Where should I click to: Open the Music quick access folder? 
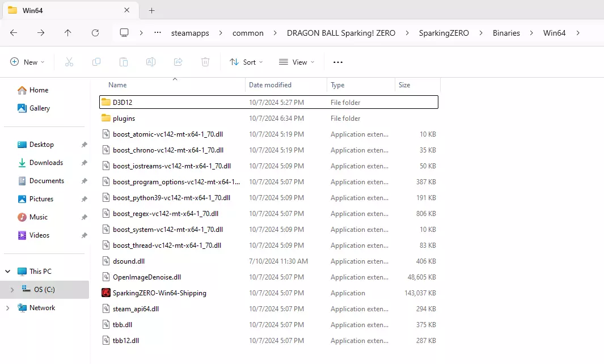32,217
